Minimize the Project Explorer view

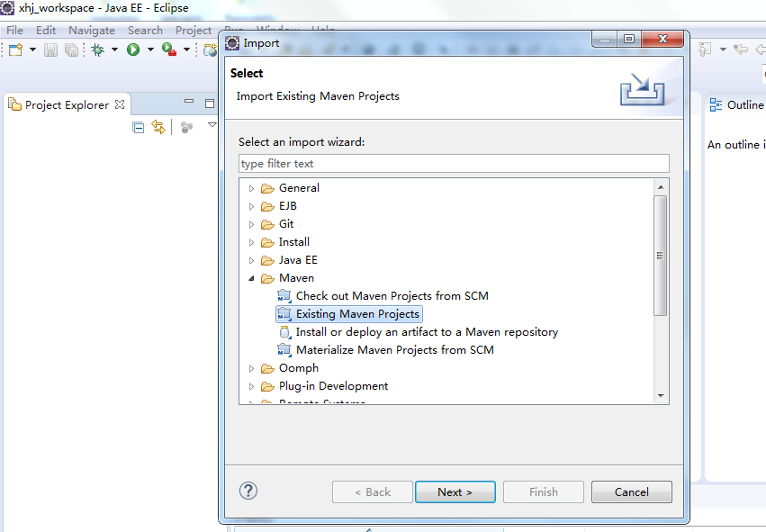pyautogui.click(x=189, y=102)
